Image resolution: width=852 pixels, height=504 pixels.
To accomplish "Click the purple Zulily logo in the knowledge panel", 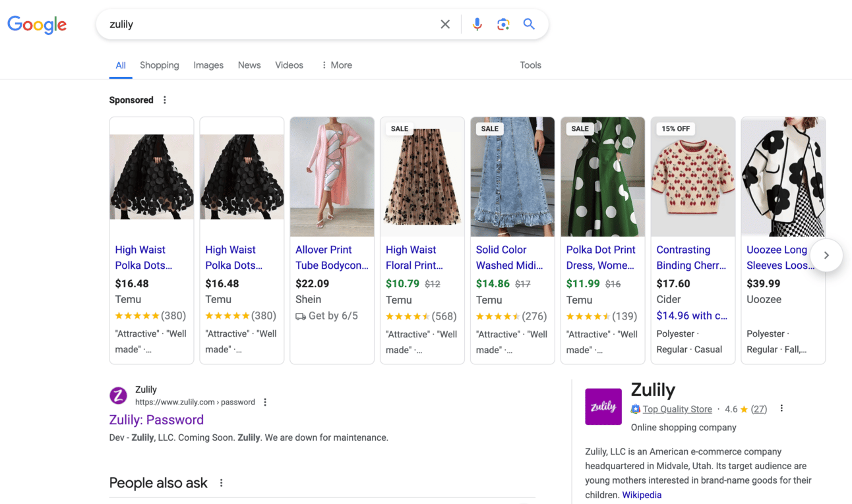I will [x=603, y=406].
